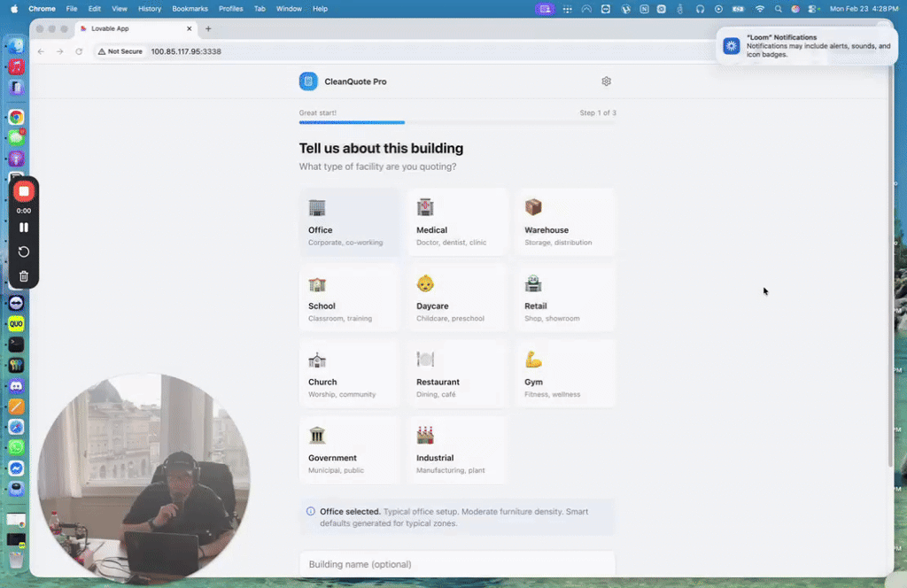Pause the Loom recording
The height and width of the screenshot is (588, 907).
click(23, 228)
